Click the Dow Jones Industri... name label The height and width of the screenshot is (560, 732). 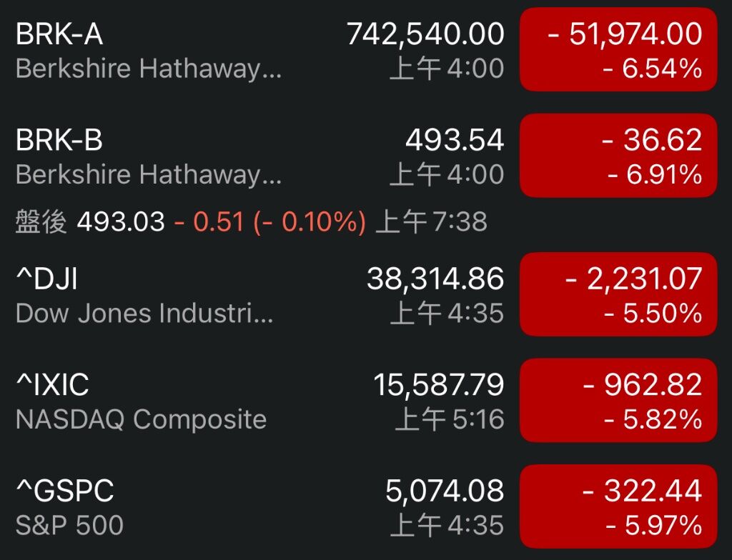coord(144,313)
